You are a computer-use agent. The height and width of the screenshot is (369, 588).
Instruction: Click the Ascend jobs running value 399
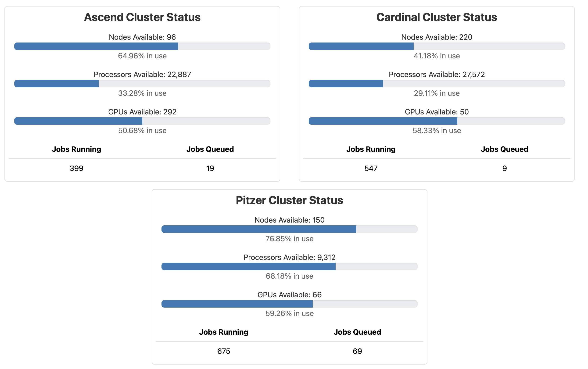(x=76, y=168)
